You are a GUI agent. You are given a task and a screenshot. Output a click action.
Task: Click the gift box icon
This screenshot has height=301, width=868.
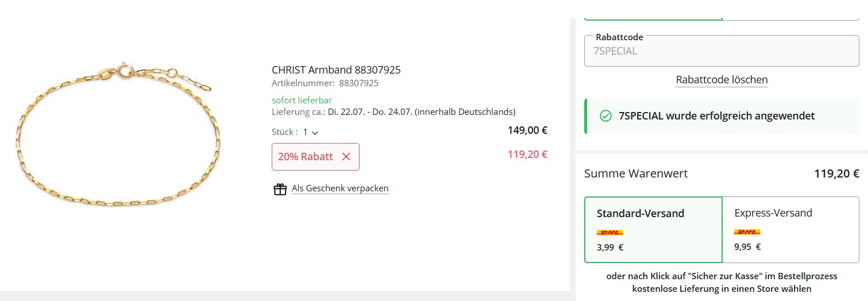click(x=280, y=189)
